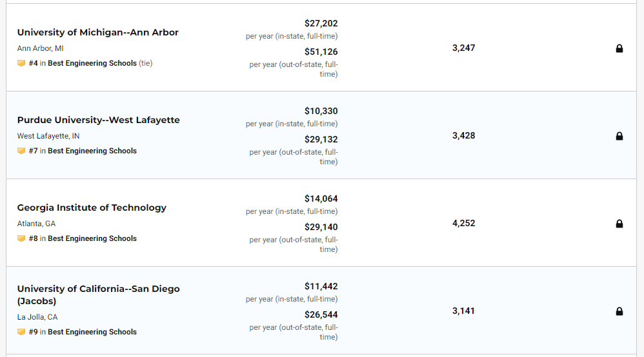Click Best Engineering Schools link under Michigan

(x=92, y=63)
